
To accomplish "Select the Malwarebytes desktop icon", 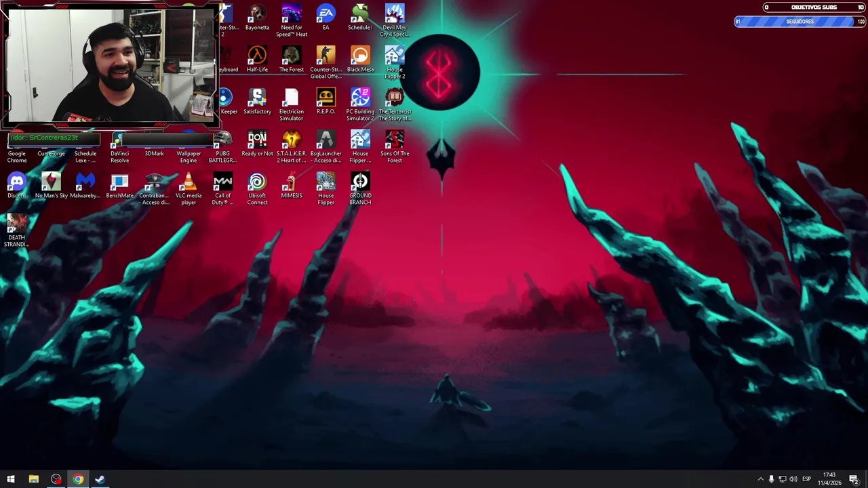I will pyautogui.click(x=85, y=186).
